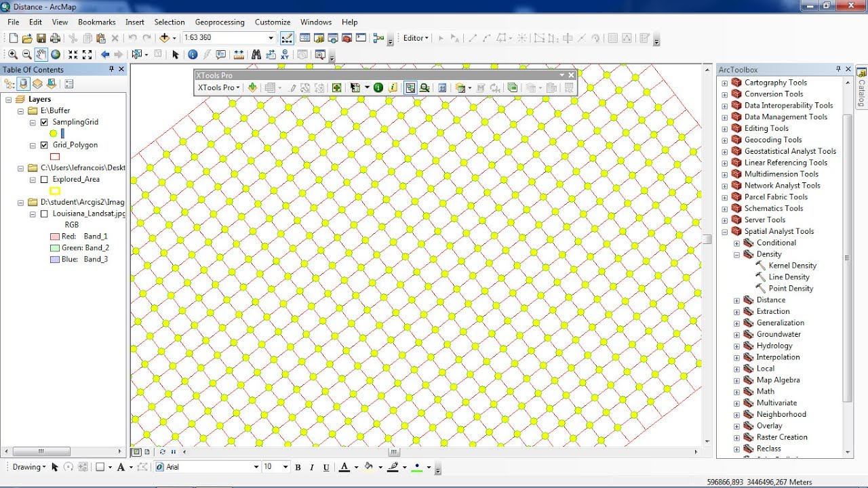List By Visibility in Table Of Contents

(37, 84)
